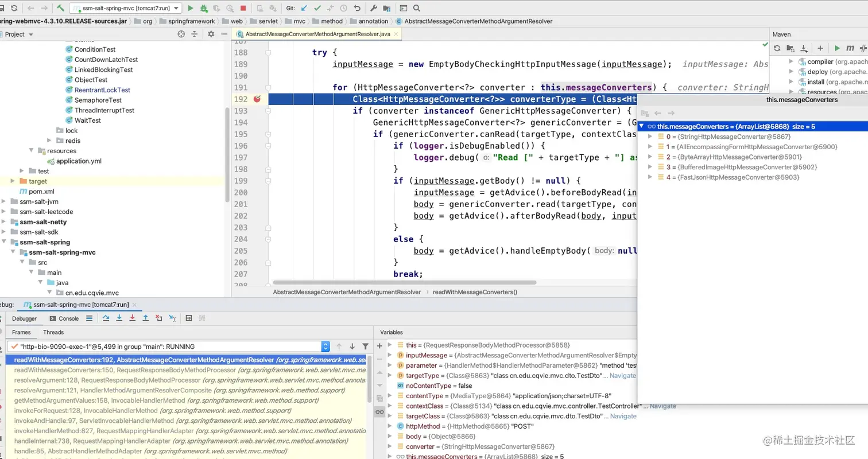Click the Search Everywhere magnifier icon

point(417,8)
